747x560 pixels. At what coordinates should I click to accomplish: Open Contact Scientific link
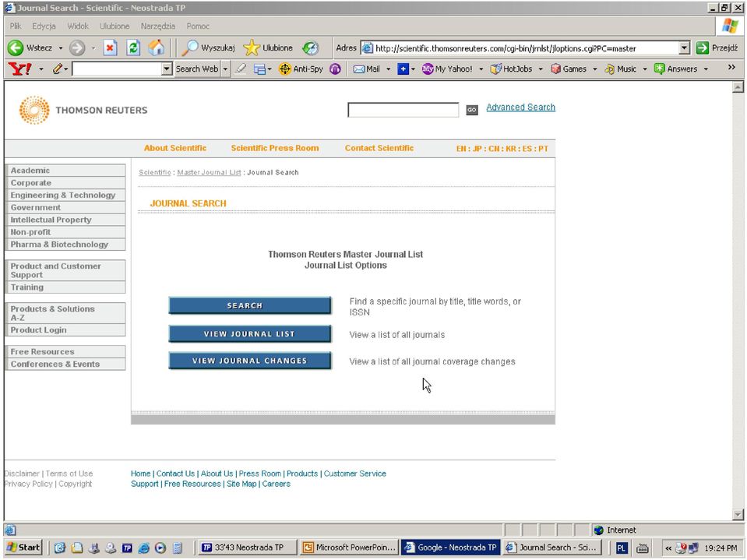[379, 148]
